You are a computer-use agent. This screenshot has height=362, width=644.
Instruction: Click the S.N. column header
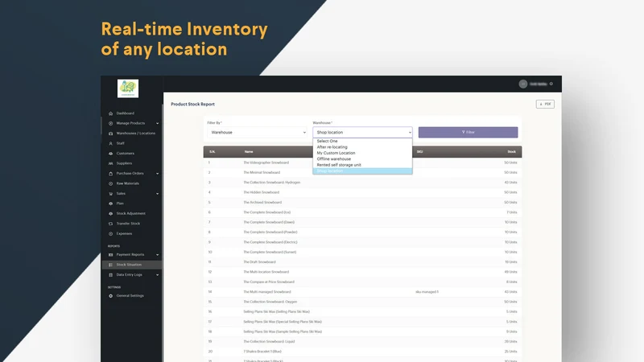click(212, 152)
